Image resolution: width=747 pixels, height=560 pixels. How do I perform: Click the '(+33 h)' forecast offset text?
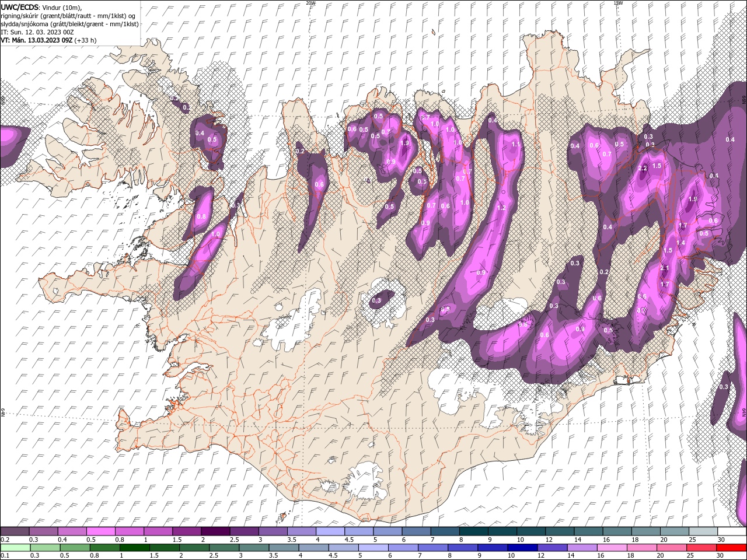(85, 40)
